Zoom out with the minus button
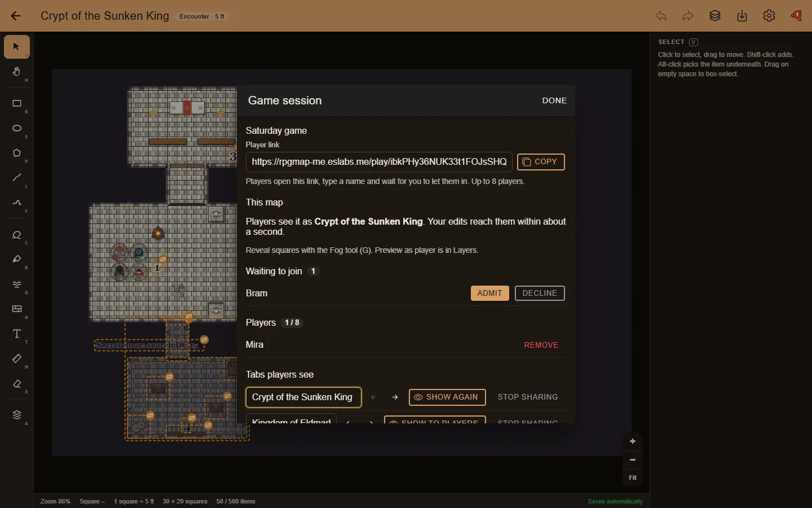Viewport: 812px width, 508px height. pyautogui.click(x=633, y=459)
